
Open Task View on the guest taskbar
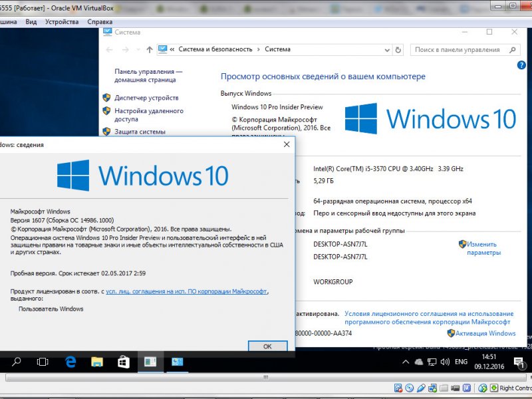pos(43,362)
